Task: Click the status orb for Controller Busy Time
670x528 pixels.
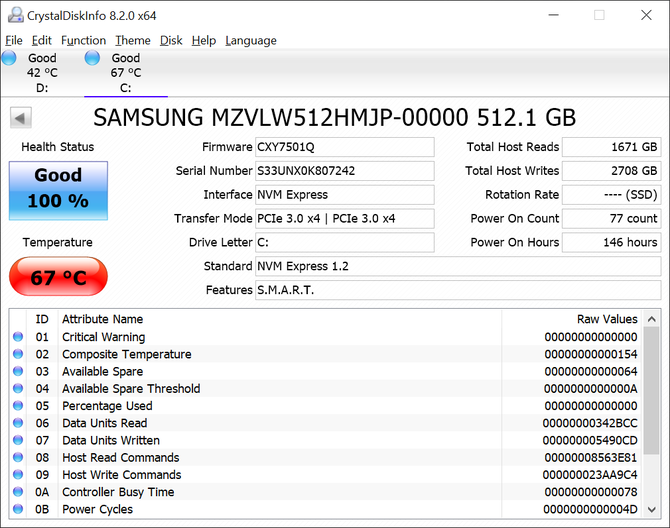Action: click(18, 492)
